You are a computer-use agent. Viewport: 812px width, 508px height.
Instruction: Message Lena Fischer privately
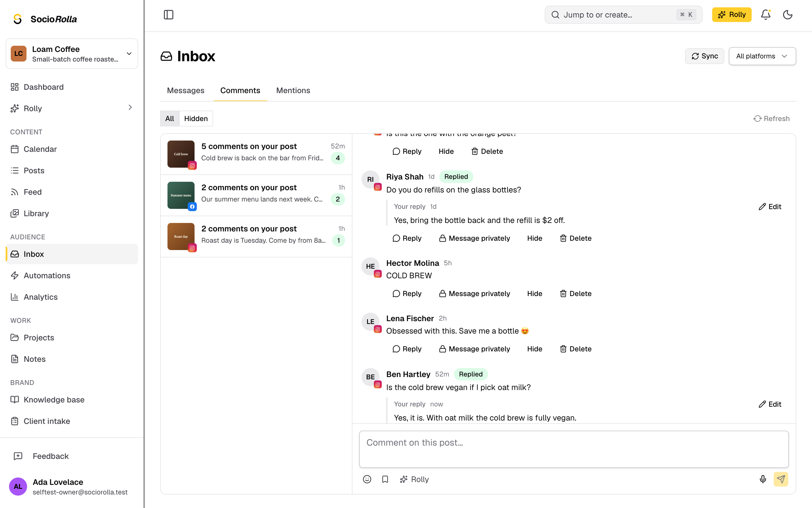(x=475, y=349)
